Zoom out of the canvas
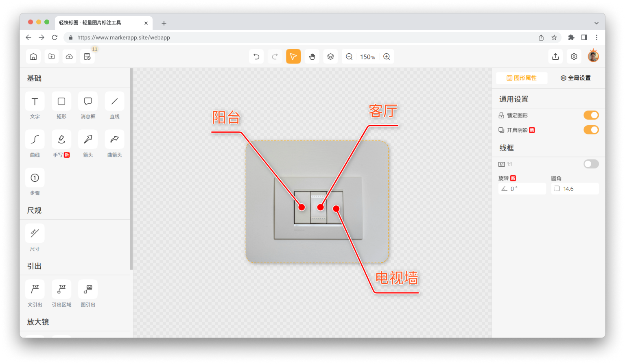Image resolution: width=625 pixels, height=364 pixels. (x=349, y=57)
